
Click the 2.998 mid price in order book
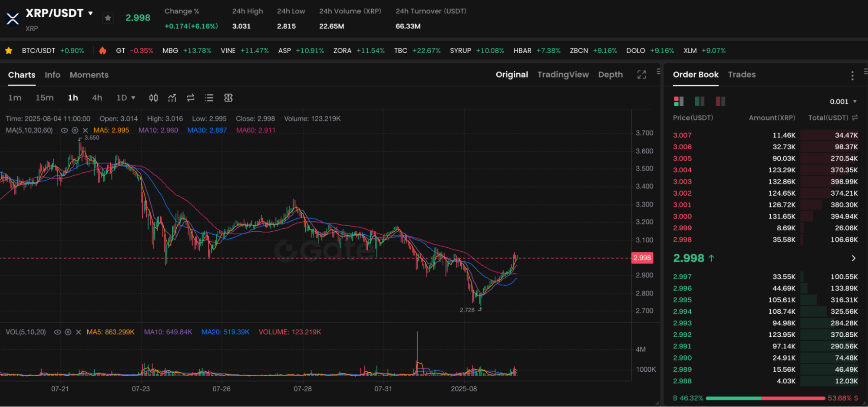689,258
